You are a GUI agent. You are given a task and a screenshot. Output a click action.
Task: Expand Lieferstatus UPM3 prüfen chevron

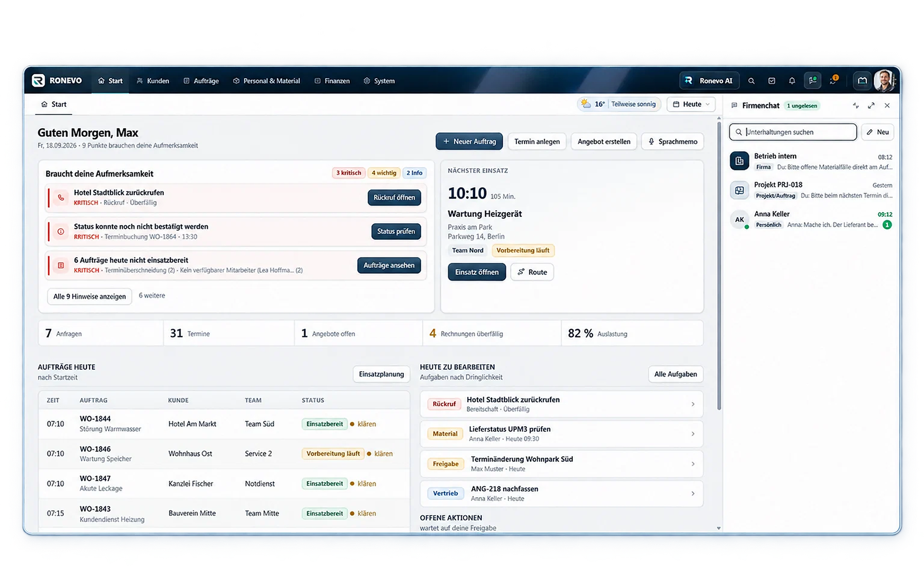click(693, 434)
